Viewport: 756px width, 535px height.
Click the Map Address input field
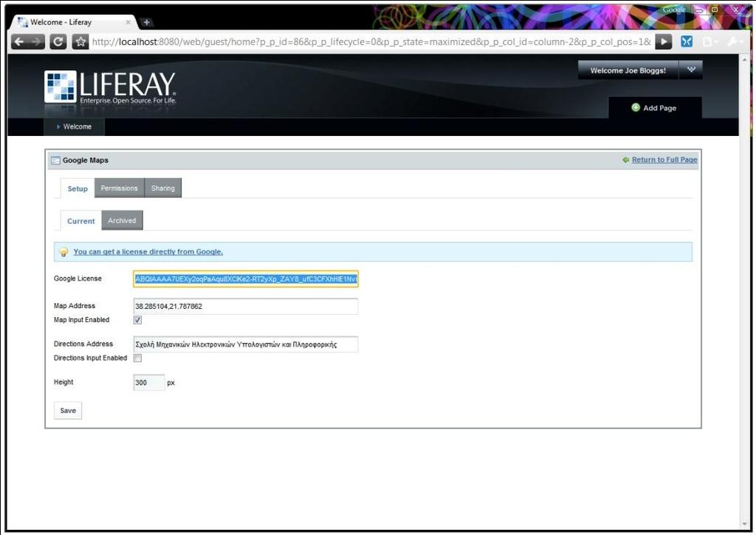tap(246, 307)
